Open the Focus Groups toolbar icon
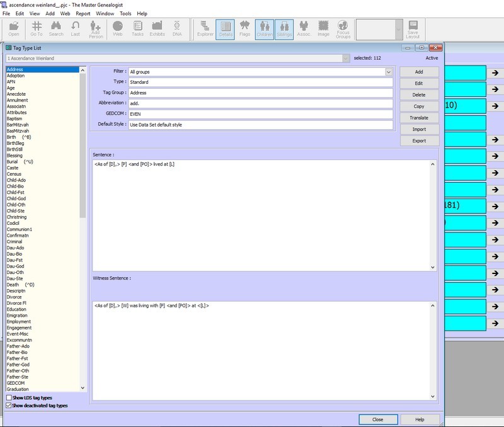Screen dimensions: 504x427 (x=343, y=29)
